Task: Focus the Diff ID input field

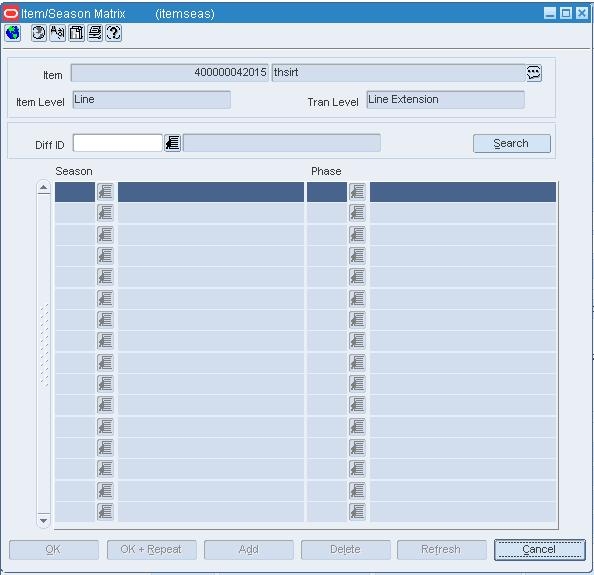Action: tap(117, 143)
